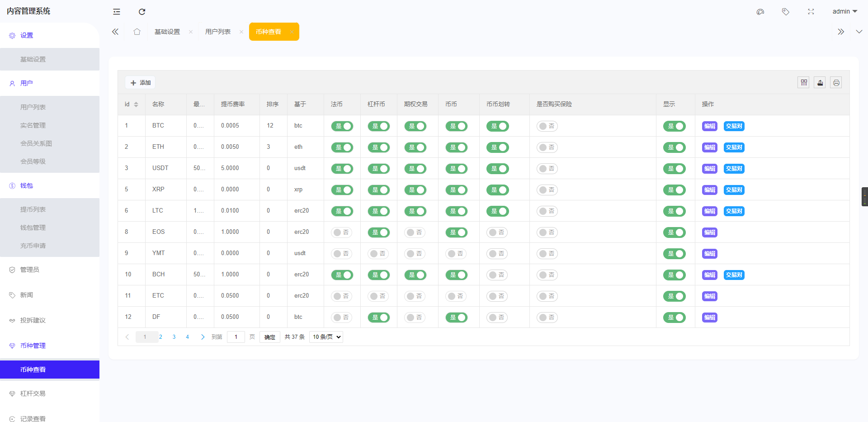This screenshot has height=422, width=868.
Task: Close the 基础设置 tab
Action: pos(191,32)
